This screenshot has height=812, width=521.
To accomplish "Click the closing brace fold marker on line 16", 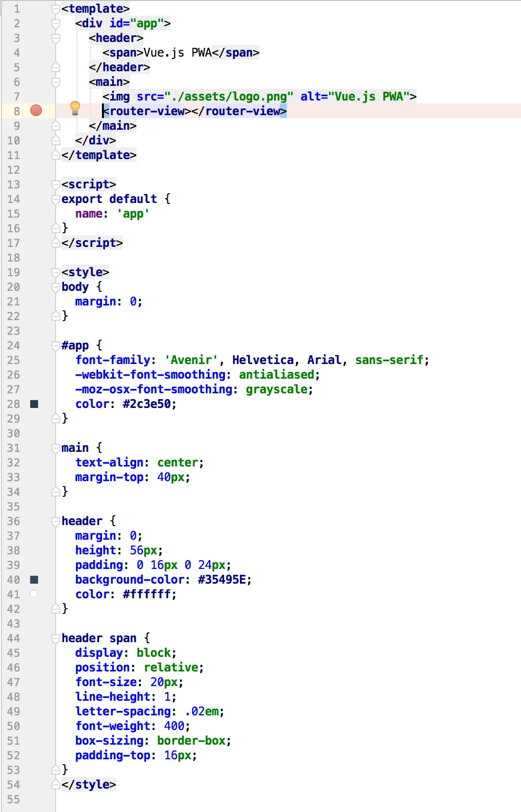I will point(56,228).
